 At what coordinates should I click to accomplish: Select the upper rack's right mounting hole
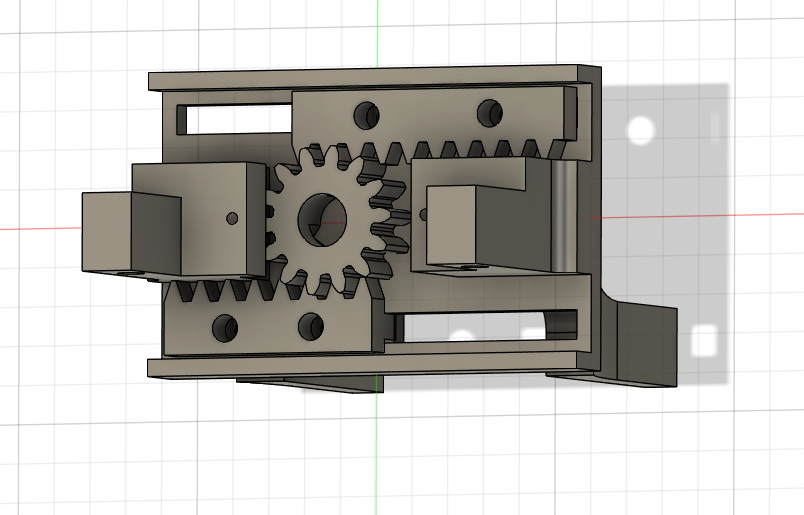pyautogui.click(x=490, y=113)
